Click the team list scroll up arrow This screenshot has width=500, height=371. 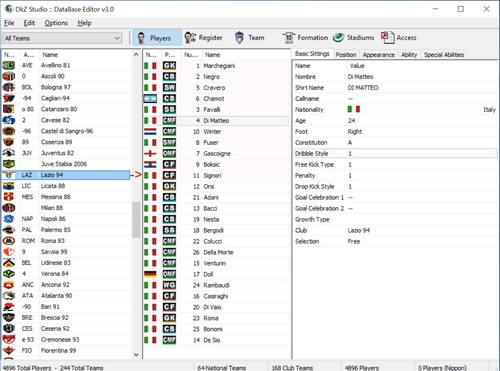pyautogui.click(x=136, y=54)
